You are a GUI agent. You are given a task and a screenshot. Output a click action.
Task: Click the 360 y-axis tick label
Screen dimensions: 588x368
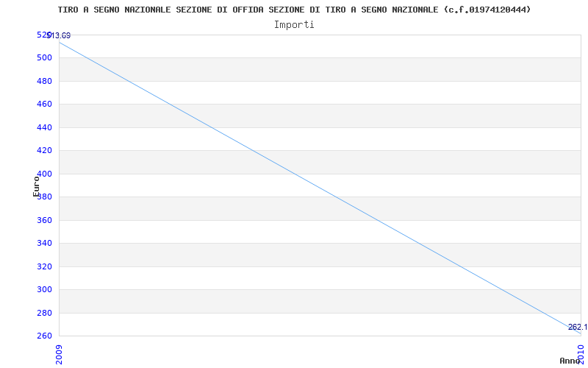(x=43, y=220)
